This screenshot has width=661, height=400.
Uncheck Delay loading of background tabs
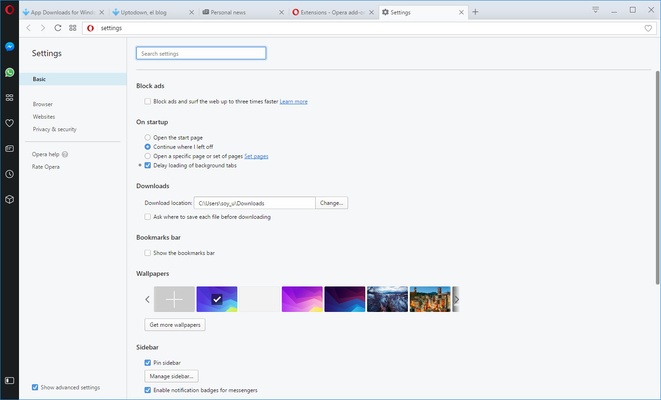click(x=148, y=165)
